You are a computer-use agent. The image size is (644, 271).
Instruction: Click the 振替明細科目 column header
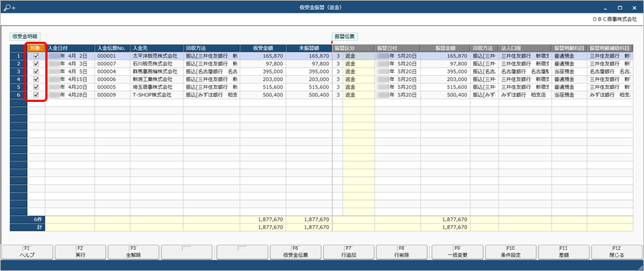(x=570, y=48)
